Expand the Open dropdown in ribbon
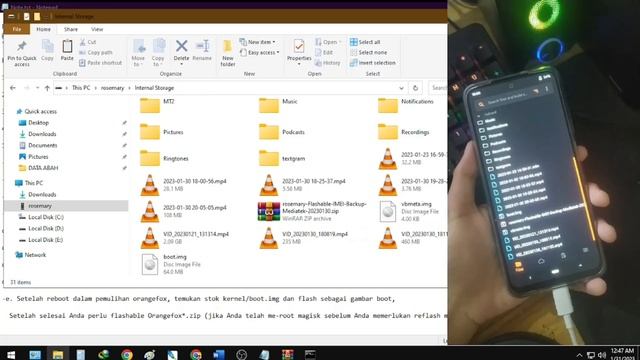Image resolution: width=640 pixels, height=360 pixels. 329,42
